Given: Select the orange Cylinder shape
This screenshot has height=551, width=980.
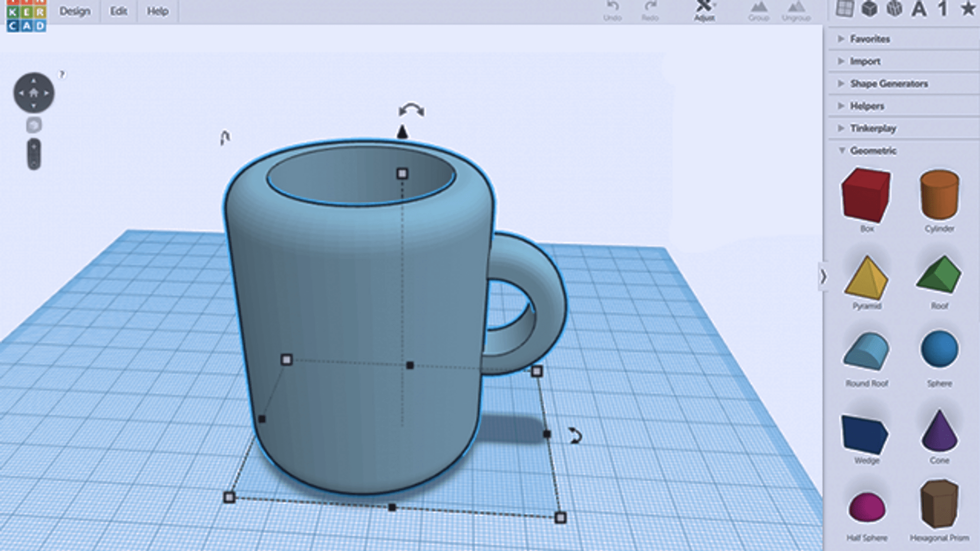Looking at the screenshot, I should pyautogui.click(x=939, y=194).
